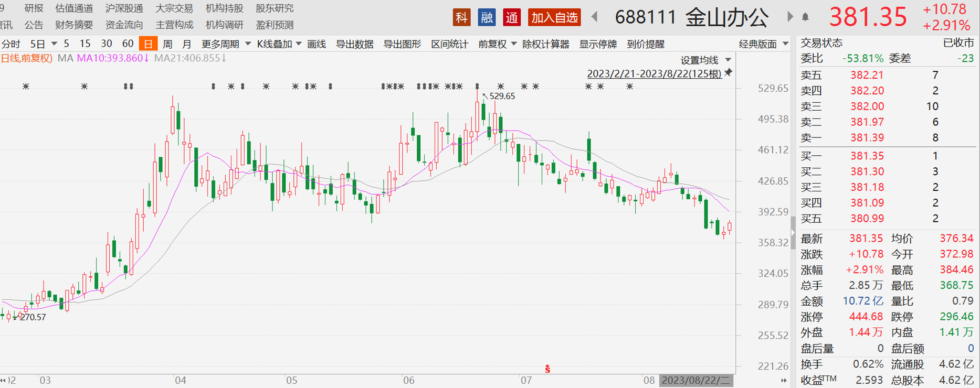Toggle 显示停牌 display option
Viewport: 980px width, 388px height.
tap(598, 44)
